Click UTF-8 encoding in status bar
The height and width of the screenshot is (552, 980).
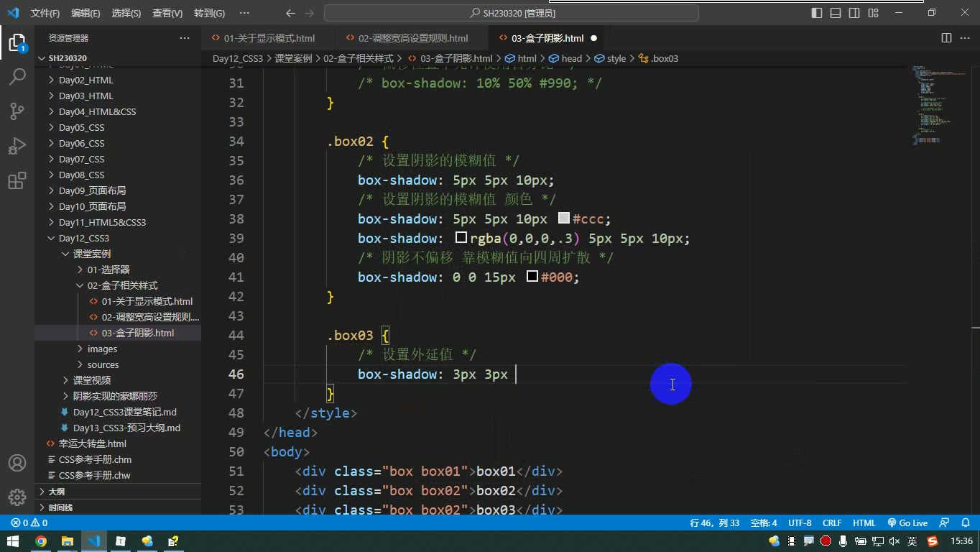click(800, 523)
